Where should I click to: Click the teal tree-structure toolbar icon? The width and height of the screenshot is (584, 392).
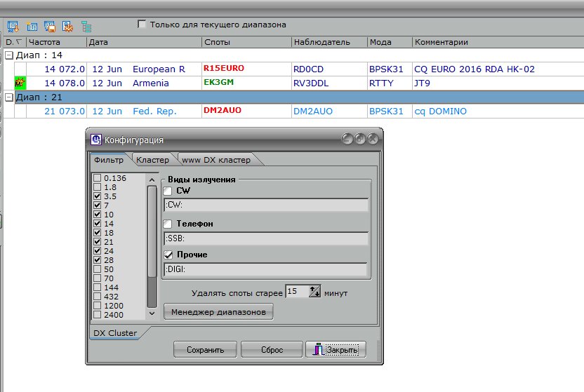click(x=86, y=27)
